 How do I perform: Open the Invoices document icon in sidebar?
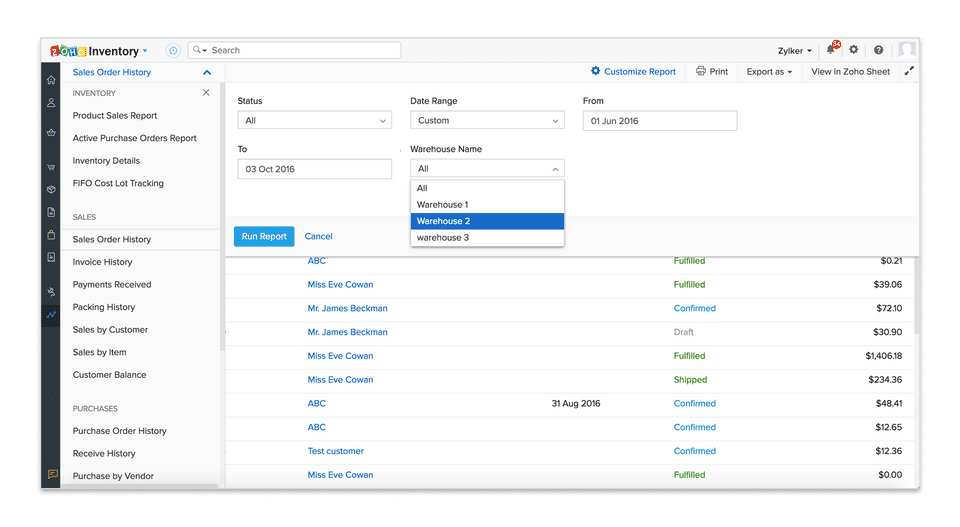point(51,212)
